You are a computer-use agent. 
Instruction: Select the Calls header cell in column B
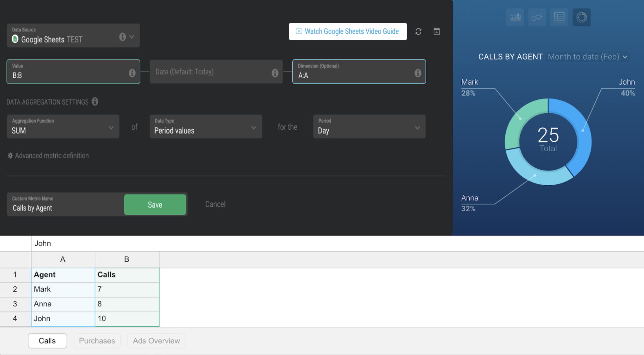[x=127, y=275]
